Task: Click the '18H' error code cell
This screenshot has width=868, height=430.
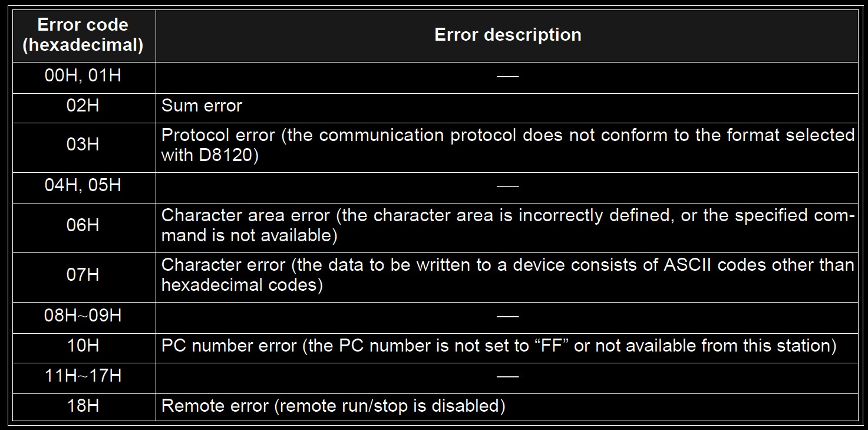Action: pyautogui.click(x=83, y=408)
